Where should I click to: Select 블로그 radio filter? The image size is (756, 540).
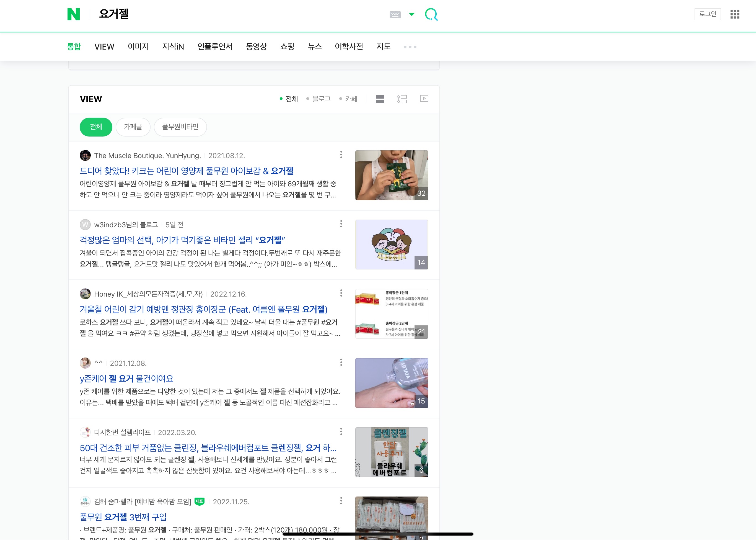point(318,99)
